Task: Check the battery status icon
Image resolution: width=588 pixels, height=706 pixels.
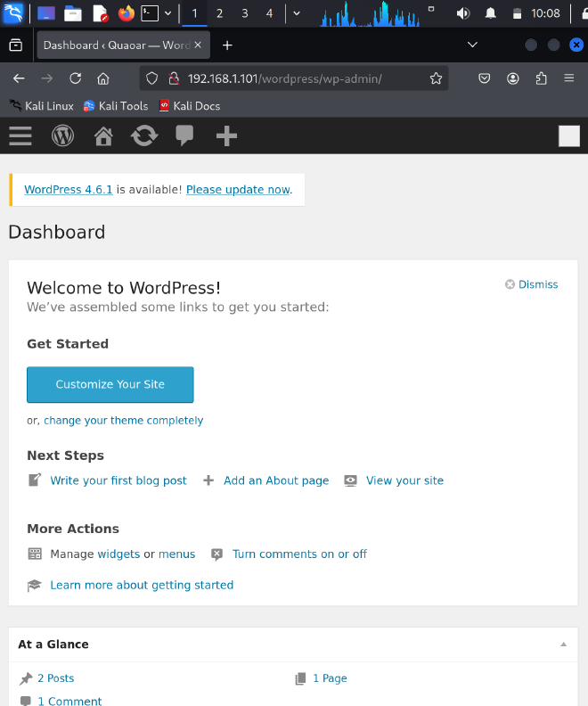Action: [517, 13]
